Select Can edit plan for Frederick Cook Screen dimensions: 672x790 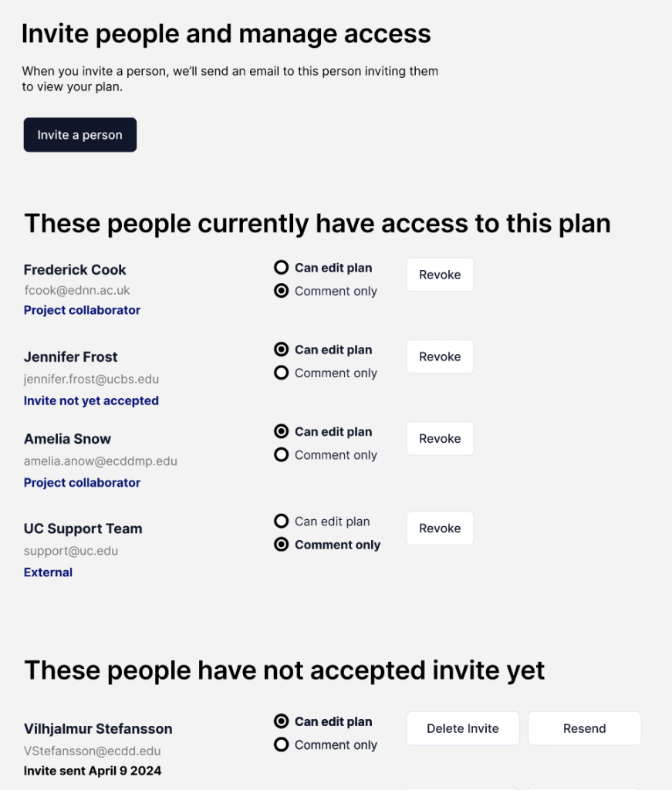point(282,268)
